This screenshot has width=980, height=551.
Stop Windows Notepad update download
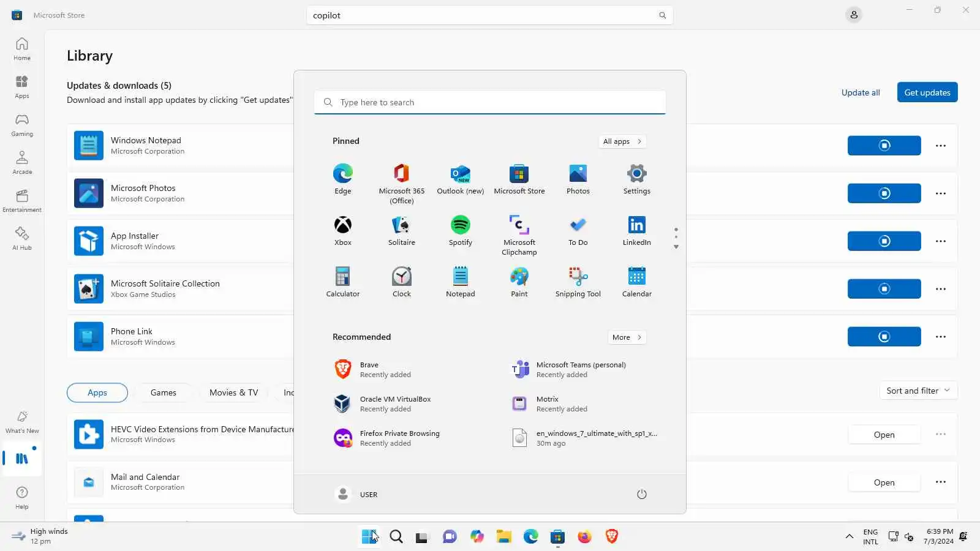[x=884, y=146]
